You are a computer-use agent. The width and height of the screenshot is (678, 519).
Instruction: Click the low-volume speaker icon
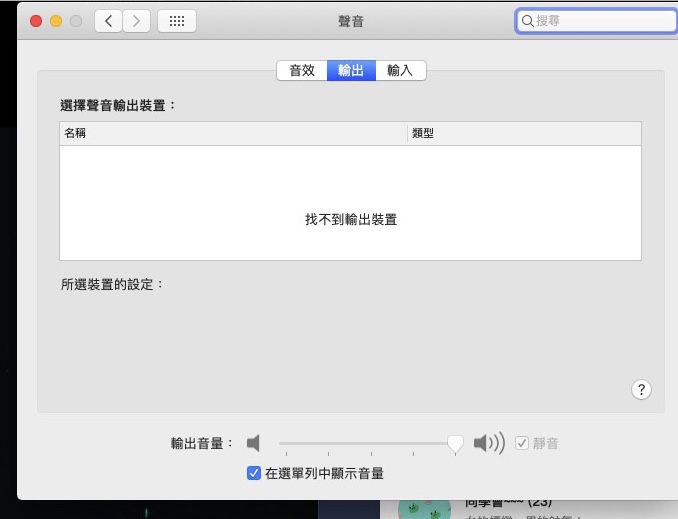(x=254, y=443)
